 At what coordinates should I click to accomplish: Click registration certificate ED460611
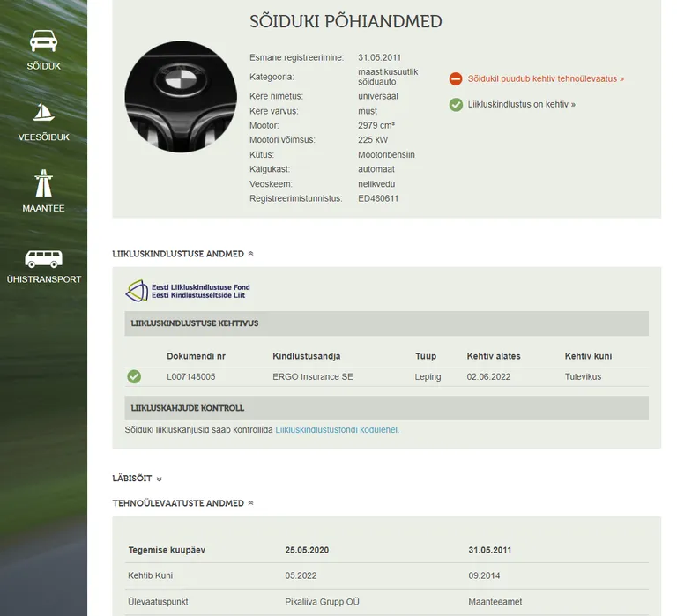(x=378, y=198)
